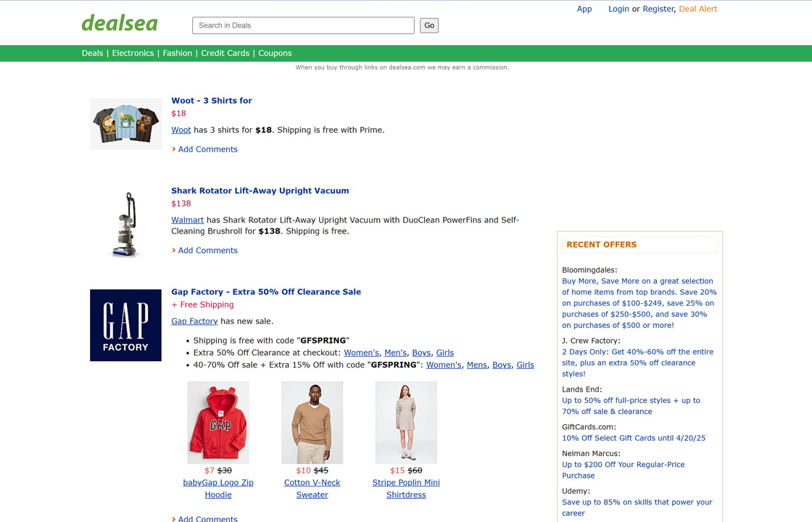Click the '$15 $60' shirtdress price
812x522 pixels.
coord(406,471)
